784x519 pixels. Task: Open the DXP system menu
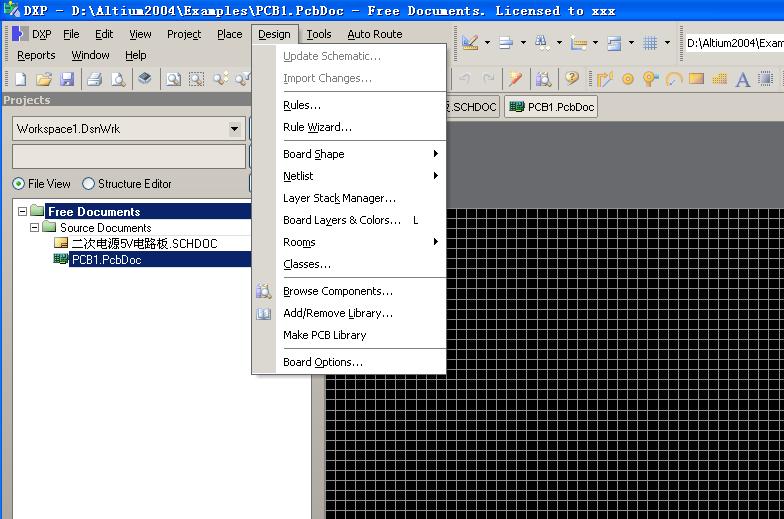(x=32, y=34)
